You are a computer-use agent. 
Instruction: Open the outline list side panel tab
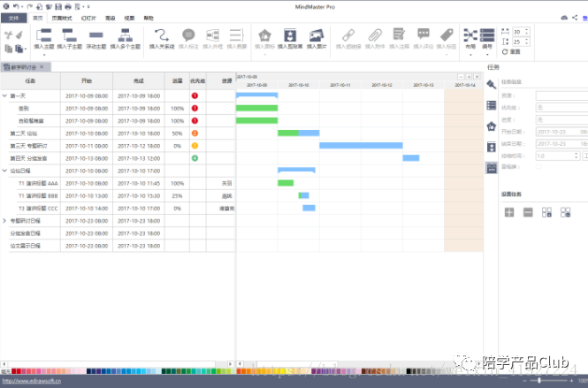(492, 105)
